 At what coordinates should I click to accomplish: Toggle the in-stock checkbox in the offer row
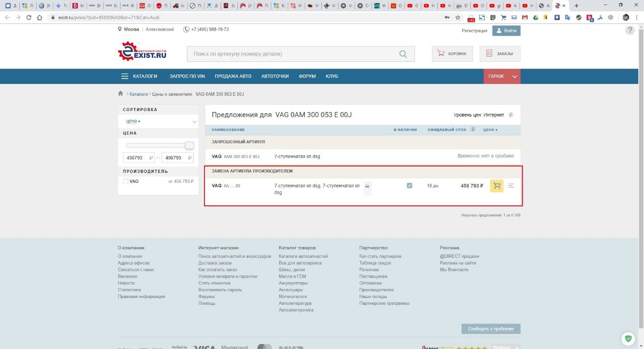pos(409,186)
